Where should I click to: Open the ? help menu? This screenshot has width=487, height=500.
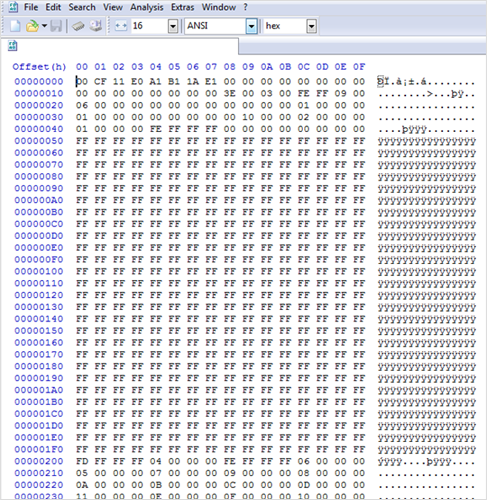(245, 7)
